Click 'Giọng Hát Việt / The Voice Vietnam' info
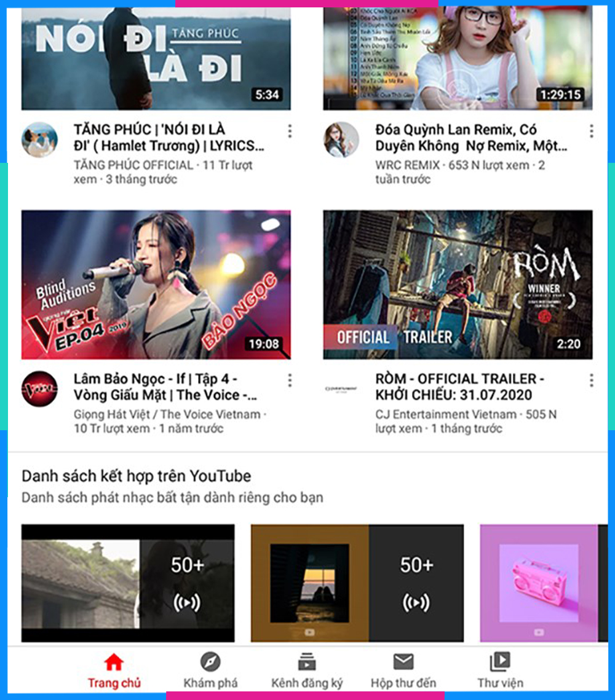Image resolution: width=615 pixels, height=700 pixels. (170, 422)
